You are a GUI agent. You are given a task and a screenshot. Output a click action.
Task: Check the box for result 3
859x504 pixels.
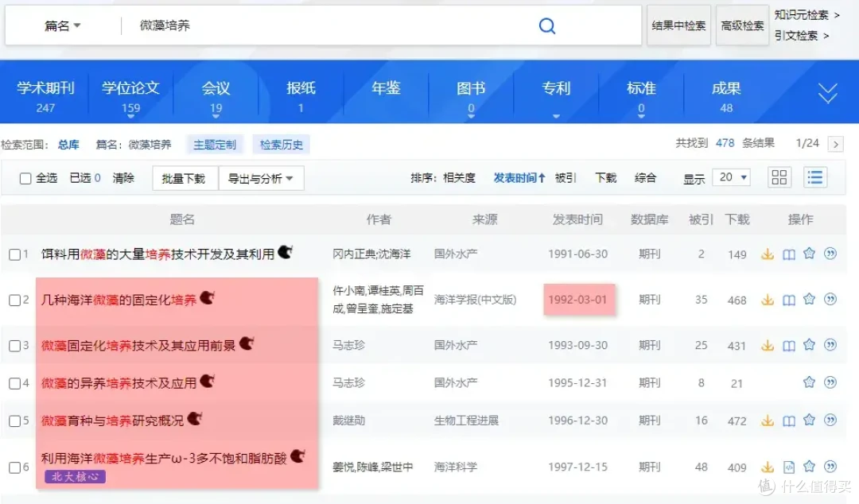[15, 347]
